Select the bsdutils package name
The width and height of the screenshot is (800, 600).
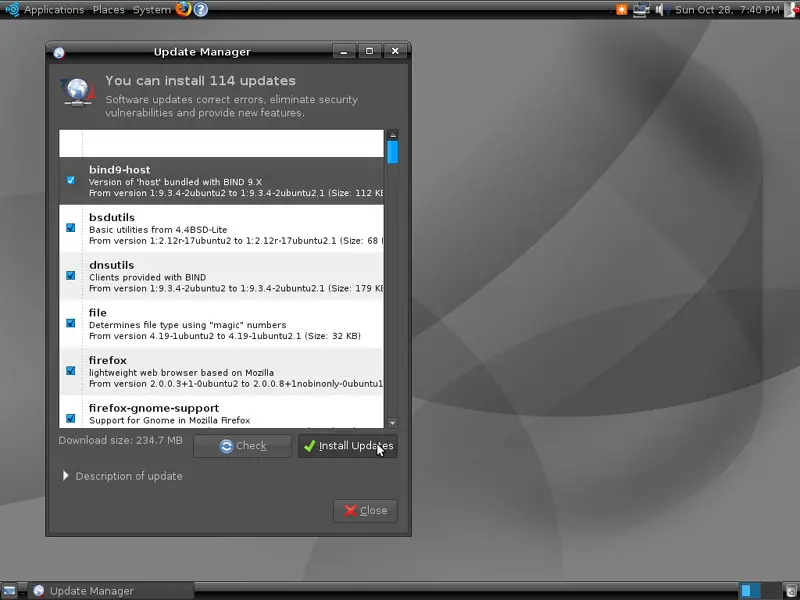coord(112,217)
